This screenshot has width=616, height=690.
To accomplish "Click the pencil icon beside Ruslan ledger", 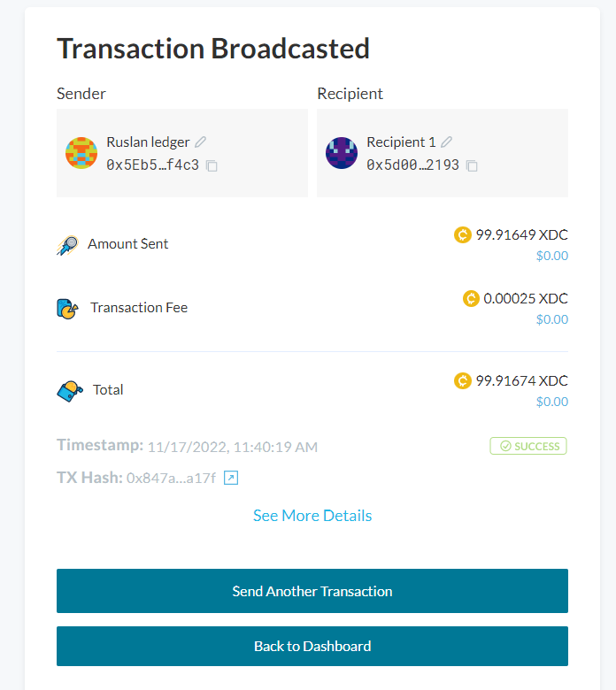I will coord(201,142).
